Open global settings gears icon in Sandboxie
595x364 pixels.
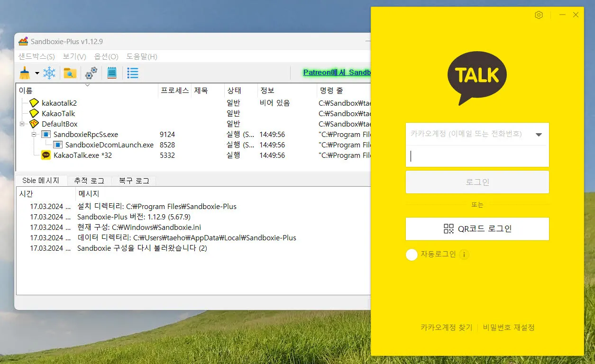click(x=91, y=73)
